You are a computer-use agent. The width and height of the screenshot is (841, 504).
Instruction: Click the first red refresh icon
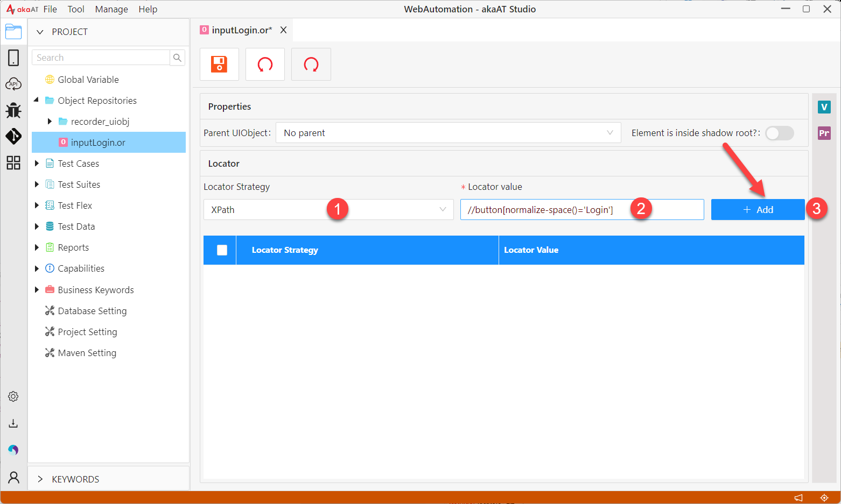pyautogui.click(x=265, y=64)
